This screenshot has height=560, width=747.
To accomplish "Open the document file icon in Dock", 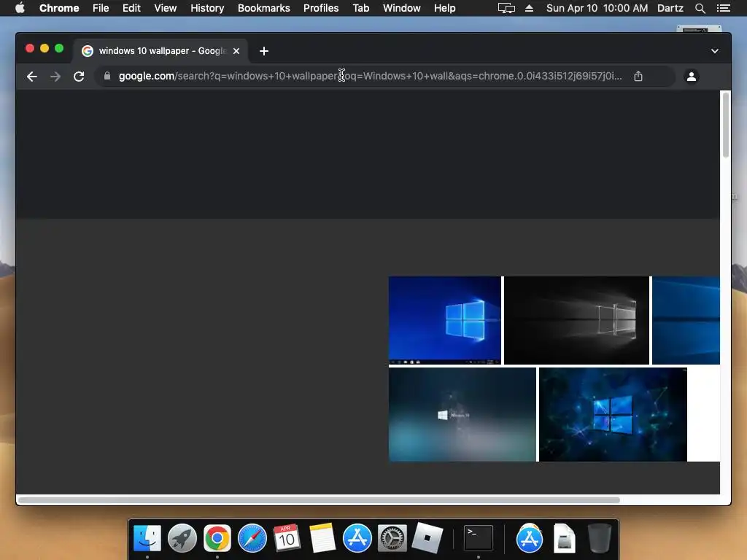I will pyautogui.click(x=565, y=538).
